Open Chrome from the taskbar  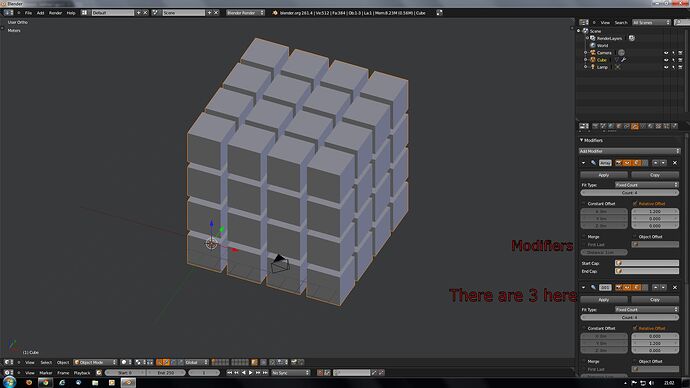pos(45,383)
